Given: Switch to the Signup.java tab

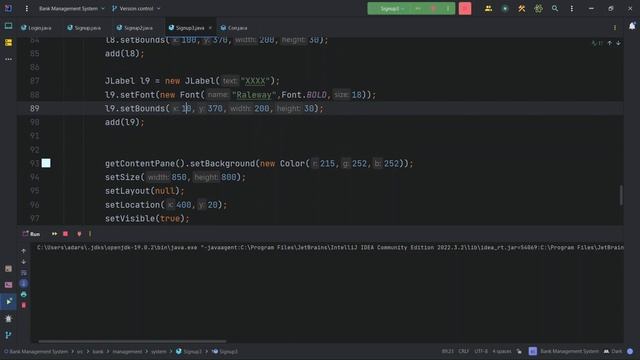Looking at the screenshot, I should pyautogui.click(x=84, y=28).
